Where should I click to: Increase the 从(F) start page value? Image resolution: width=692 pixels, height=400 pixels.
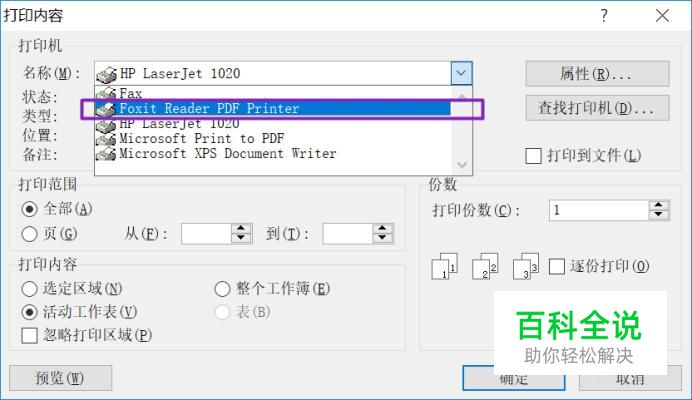241,229
